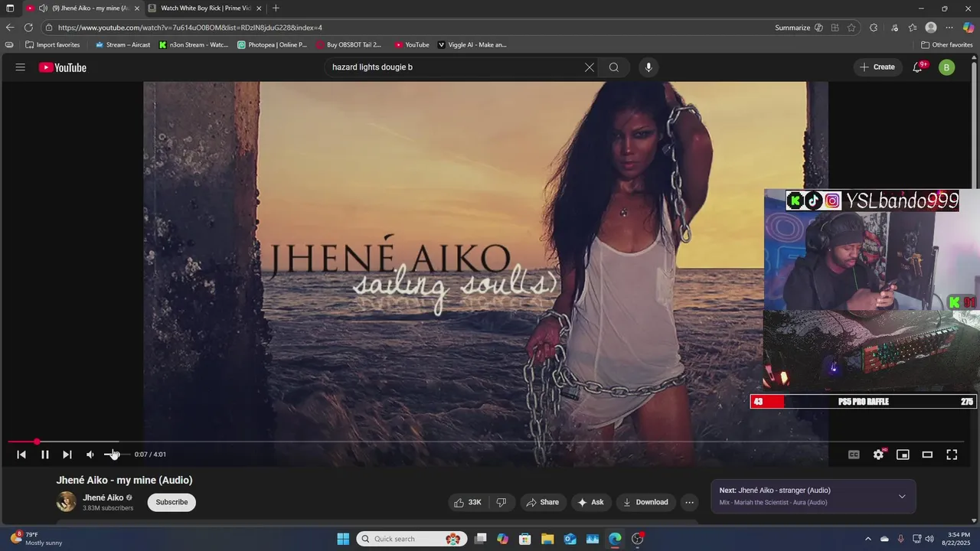This screenshot has width=980, height=551.
Task: Open the Other favorites folder
Action: 947,45
